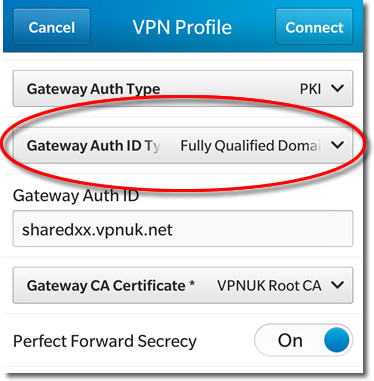The image size is (374, 381).
Task: Click the blue knob on the On switch
Action: (x=337, y=340)
